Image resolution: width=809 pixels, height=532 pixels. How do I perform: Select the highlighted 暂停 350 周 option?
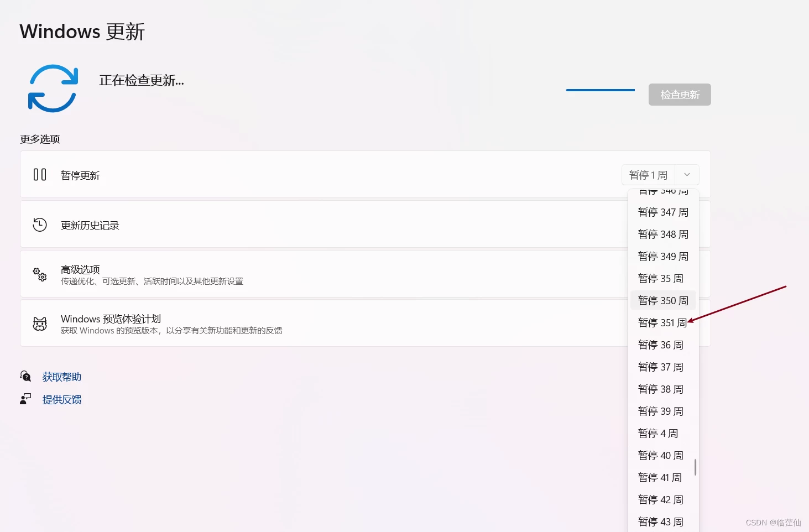click(663, 301)
